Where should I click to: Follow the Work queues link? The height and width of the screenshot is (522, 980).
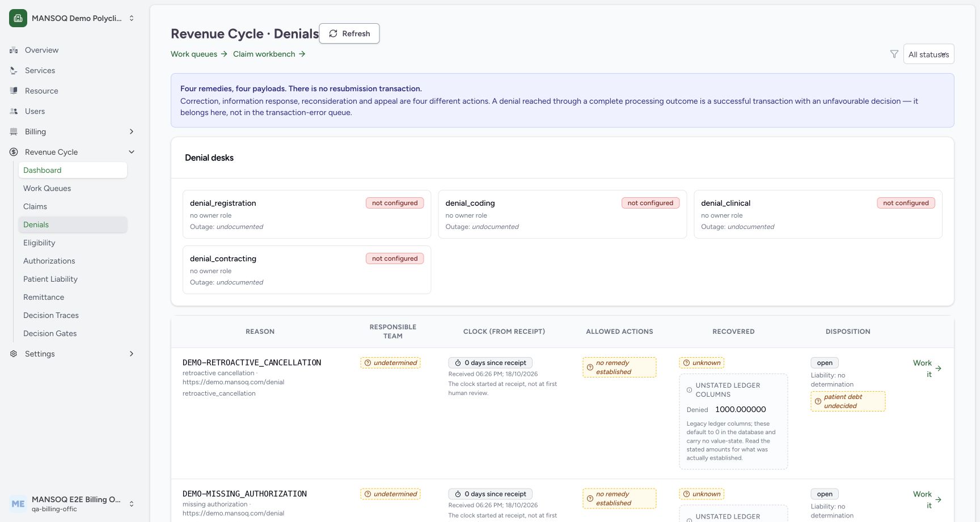point(199,54)
